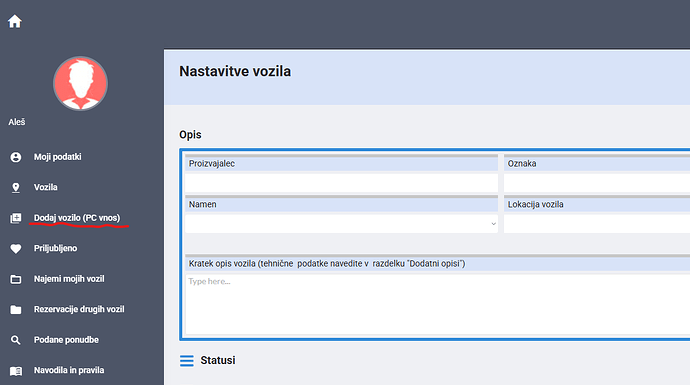The image size is (690, 385).
Task: Click the book icon beside Navodila in pravila
Action: (16, 371)
